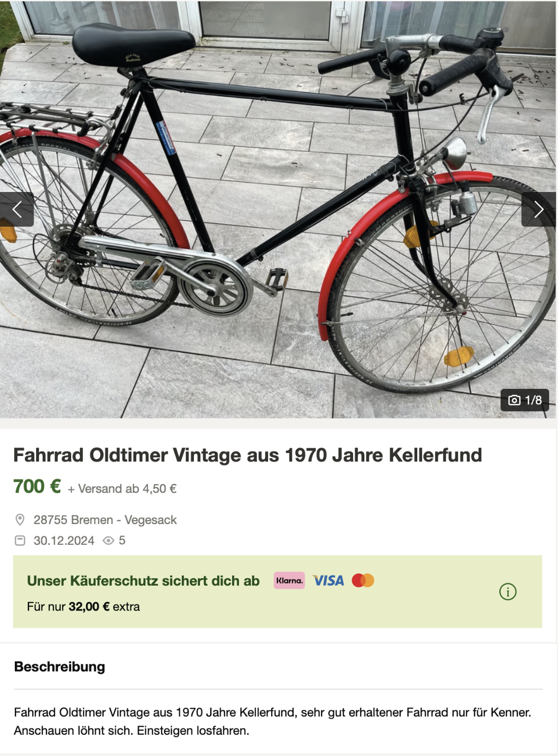Image resolution: width=558 pixels, height=756 pixels.
Task: Show the previous listing photo
Action: (x=17, y=209)
